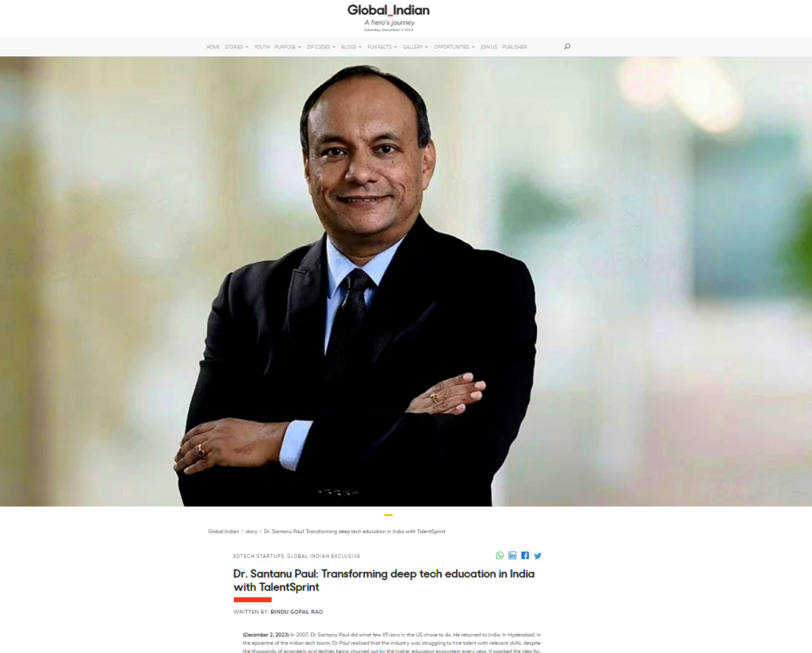Select the Youth menu item

262,47
